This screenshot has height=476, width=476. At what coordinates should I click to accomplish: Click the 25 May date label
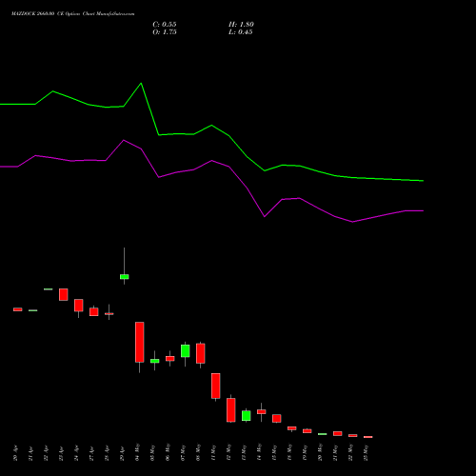pyautogui.click(x=366, y=452)
